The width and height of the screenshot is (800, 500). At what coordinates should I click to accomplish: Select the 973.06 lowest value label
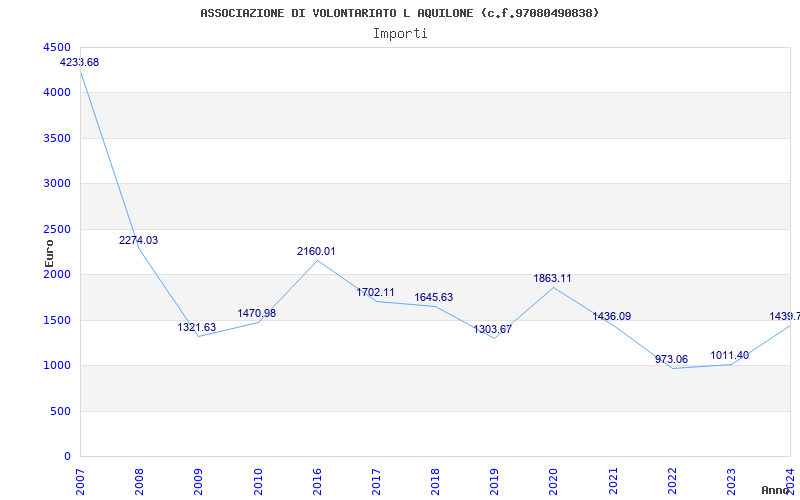[671, 359]
